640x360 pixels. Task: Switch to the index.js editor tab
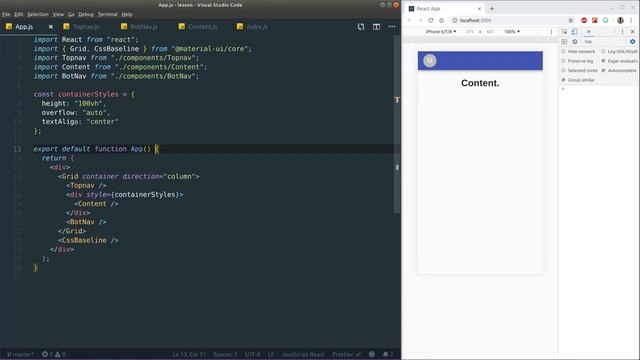click(257, 27)
